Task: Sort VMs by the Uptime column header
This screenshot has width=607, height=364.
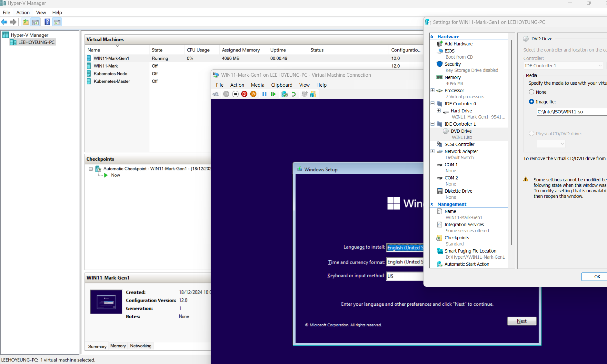Action: coord(288,50)
